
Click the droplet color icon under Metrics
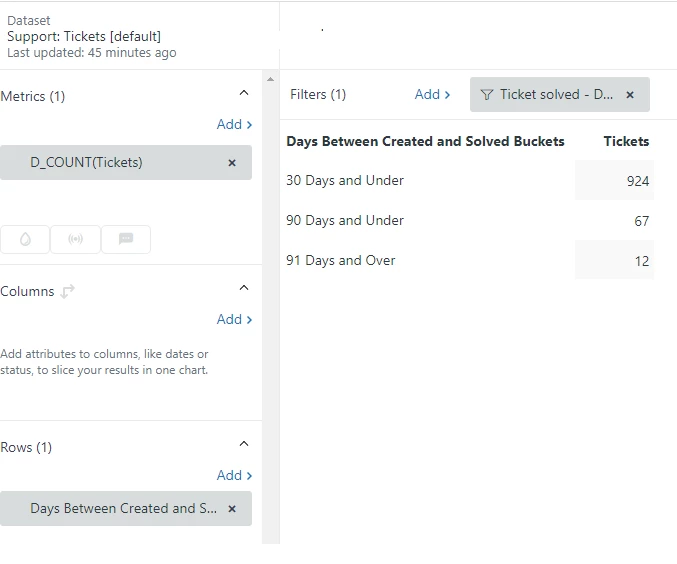click(x=25, y=240)
